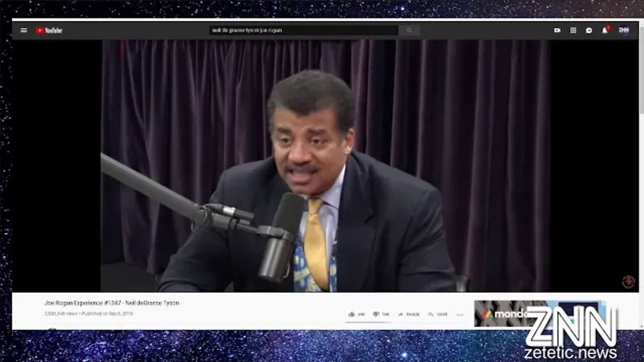Viewport: 644px width, 362px height.
Task: Like the video with thumbs up
Action: (x=356, y=314)
